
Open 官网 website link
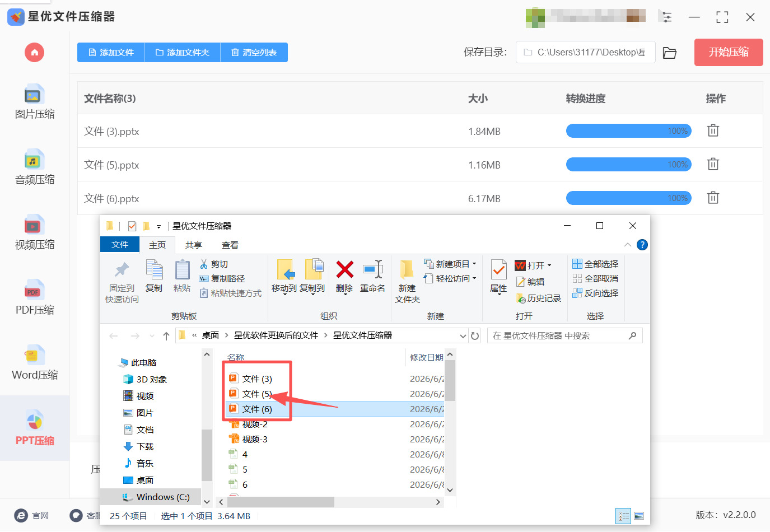click(32, 516)
